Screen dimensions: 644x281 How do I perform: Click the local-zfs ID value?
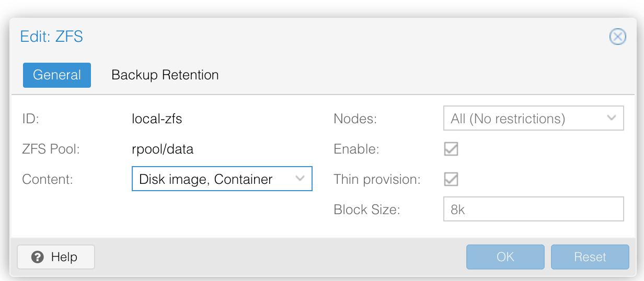coord(157,119)
